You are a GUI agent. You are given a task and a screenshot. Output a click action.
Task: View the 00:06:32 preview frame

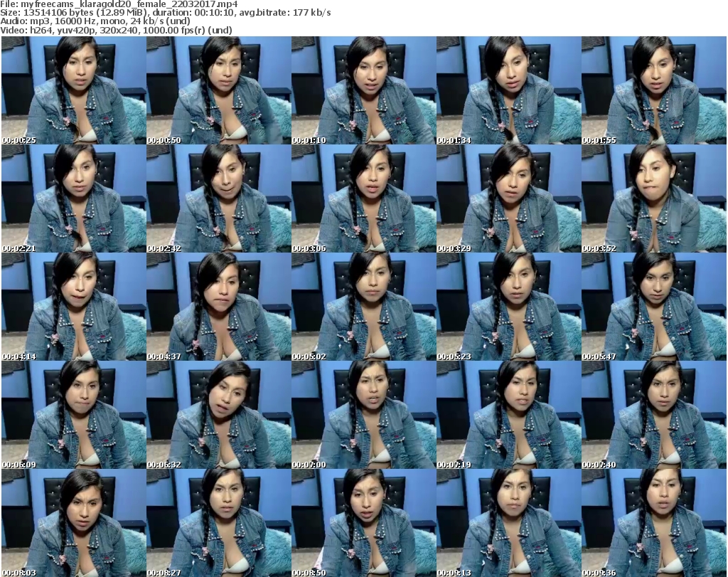219,415
